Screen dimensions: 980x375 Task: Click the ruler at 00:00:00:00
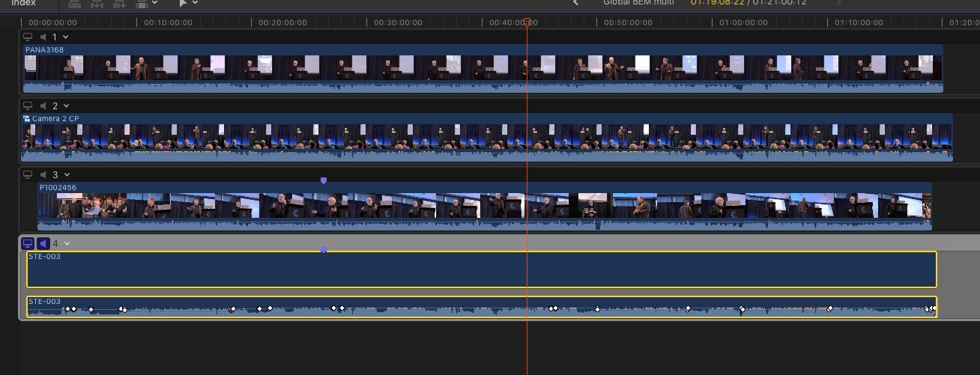coord(53,22)
